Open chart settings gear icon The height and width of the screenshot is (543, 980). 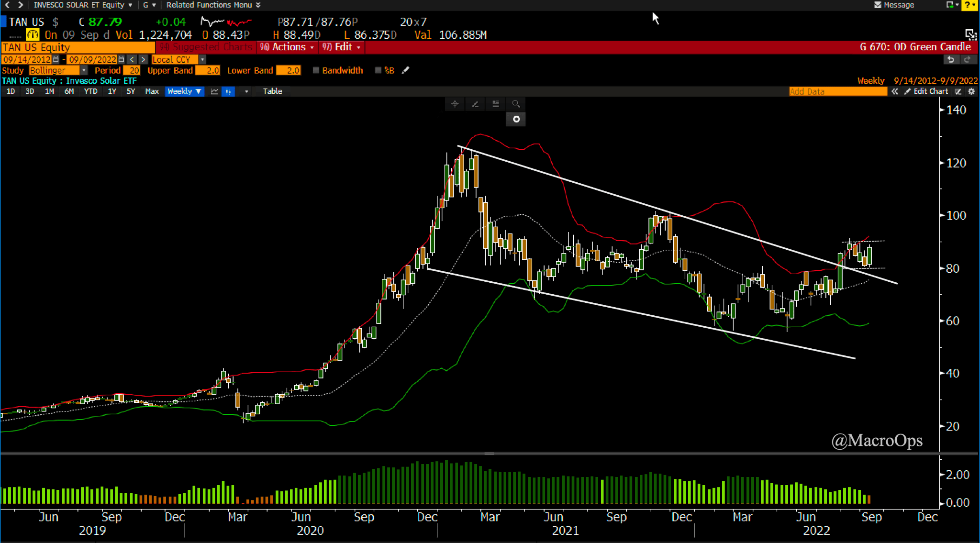pyautogui.click(x=971, y=91)
